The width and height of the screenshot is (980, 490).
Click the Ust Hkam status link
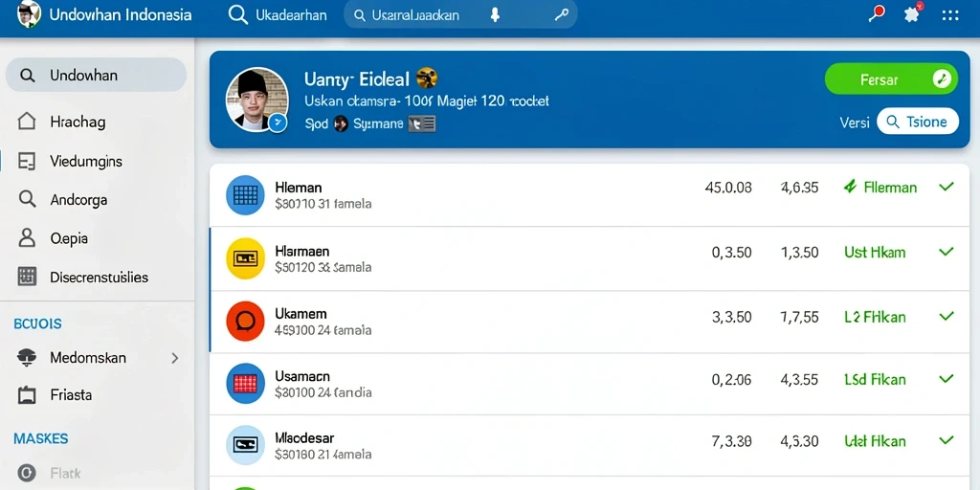[875, 253]
